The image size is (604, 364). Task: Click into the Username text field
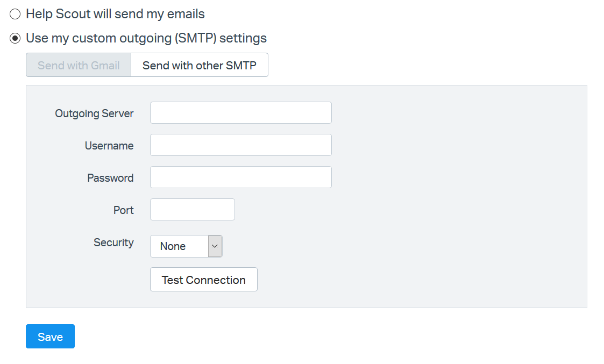[240, 145]
